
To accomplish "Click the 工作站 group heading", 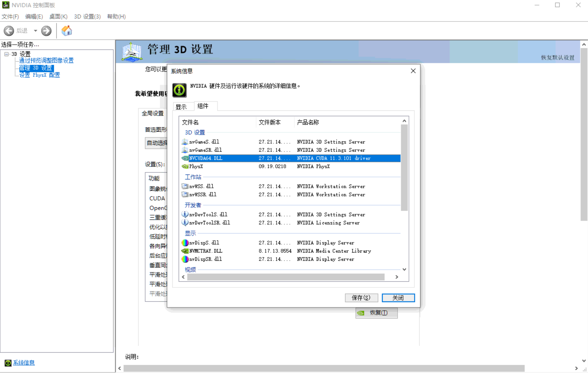I will 193,177.
